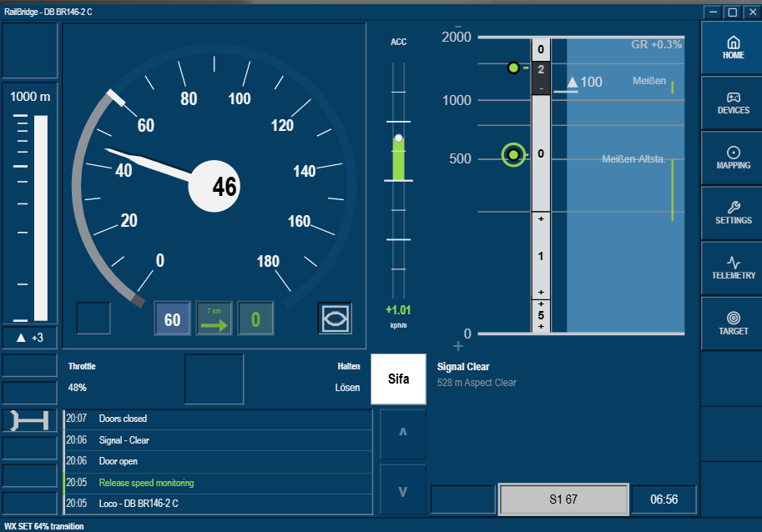Select the 'Doors closed' log entry
This screenshot has height=532, width=762.
tap(218, 419)
